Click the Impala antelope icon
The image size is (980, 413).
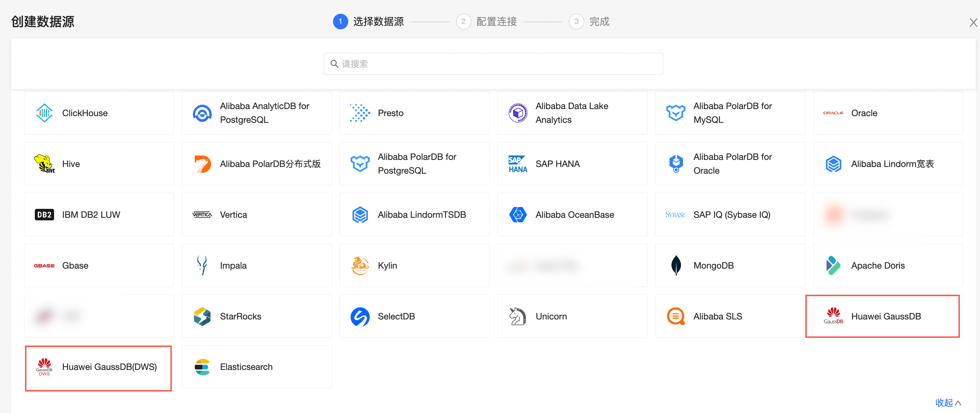(202, 265)
